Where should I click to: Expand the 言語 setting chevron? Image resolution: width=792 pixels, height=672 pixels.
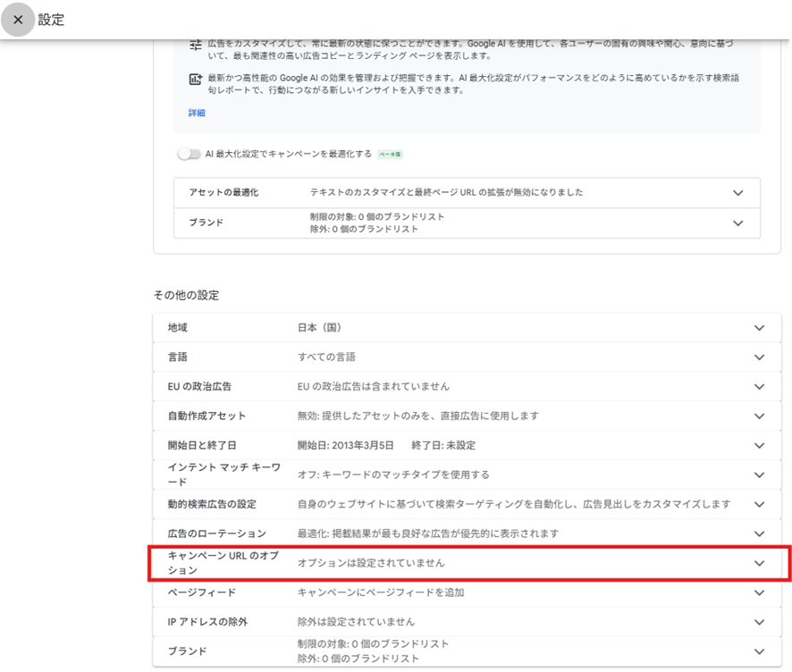(759, 357)
